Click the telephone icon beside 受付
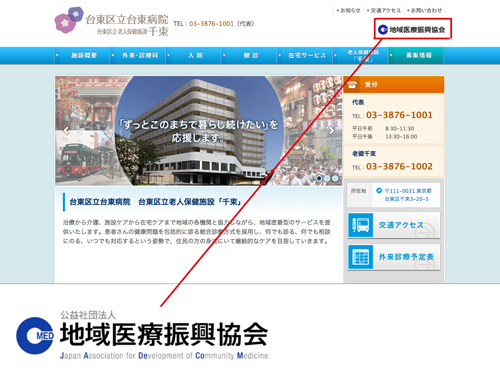500x378 pixels. pyautogui.click(x=352, y=85)
